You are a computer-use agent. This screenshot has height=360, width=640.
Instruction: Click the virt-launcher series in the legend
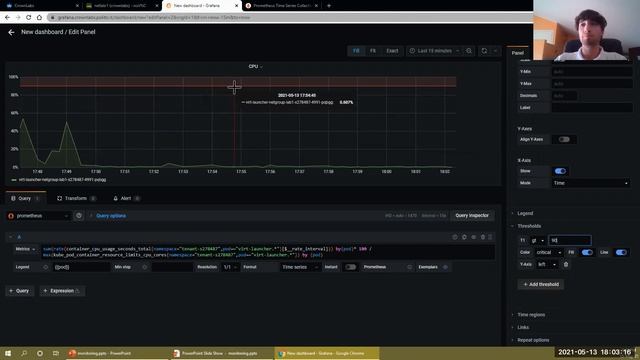62,180
